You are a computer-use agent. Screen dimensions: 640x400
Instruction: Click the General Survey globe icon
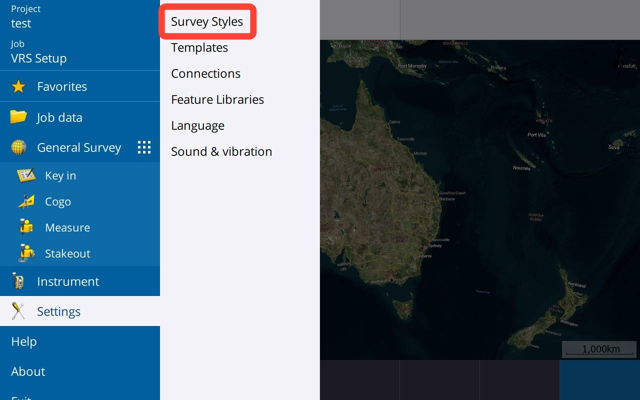tap(19, 147)
